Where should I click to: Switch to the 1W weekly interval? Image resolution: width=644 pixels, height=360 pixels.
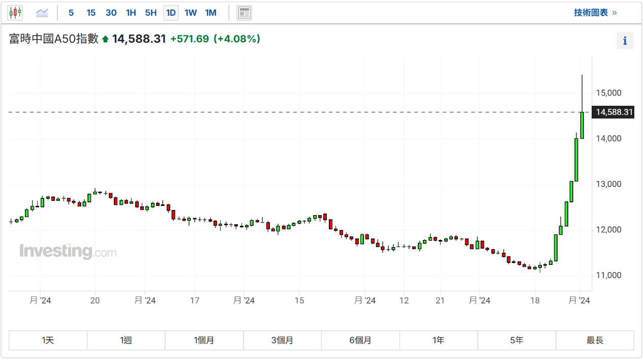tap(191, 13)
